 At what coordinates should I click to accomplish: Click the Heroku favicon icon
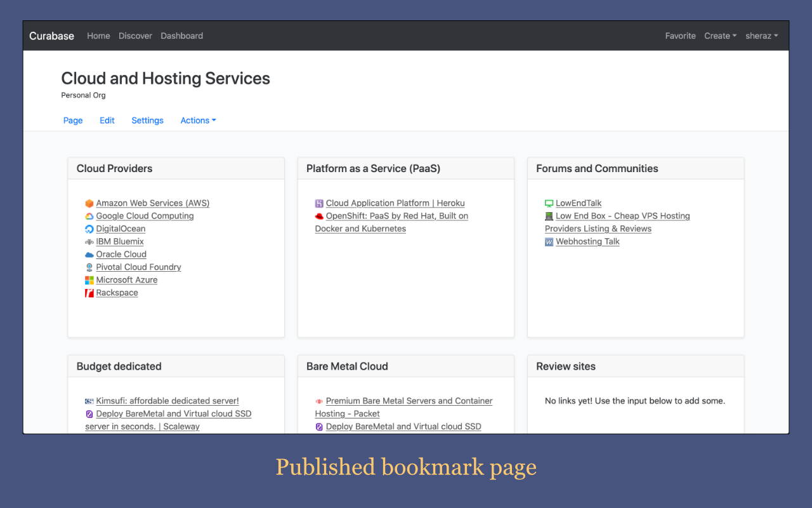click(319, 204)
